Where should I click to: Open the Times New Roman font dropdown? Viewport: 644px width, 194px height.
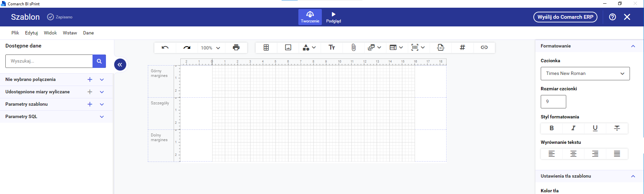pyautogui.click(x=585, y=74)
